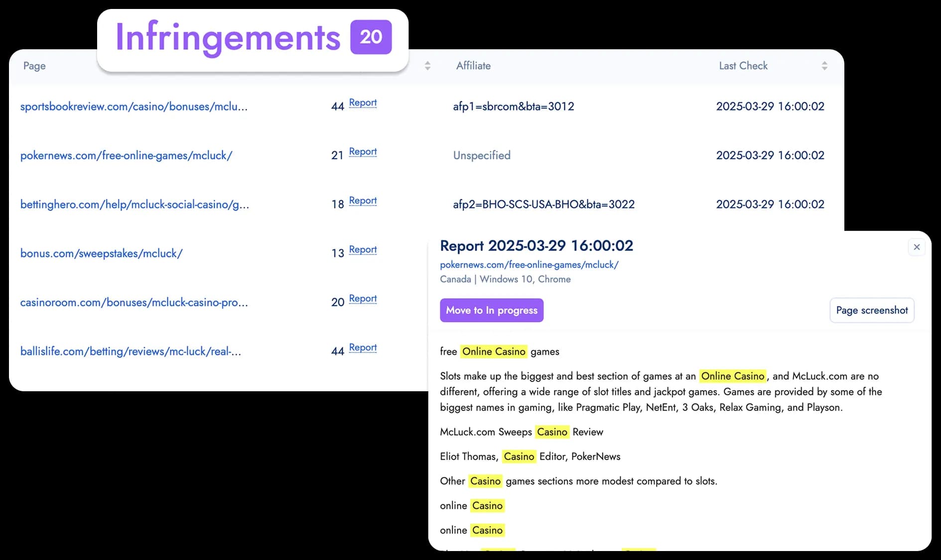The height and width of the screenshot is (560, 941).
Task: Click last check time in bettinghero.com row
Action: pos(770,204)
